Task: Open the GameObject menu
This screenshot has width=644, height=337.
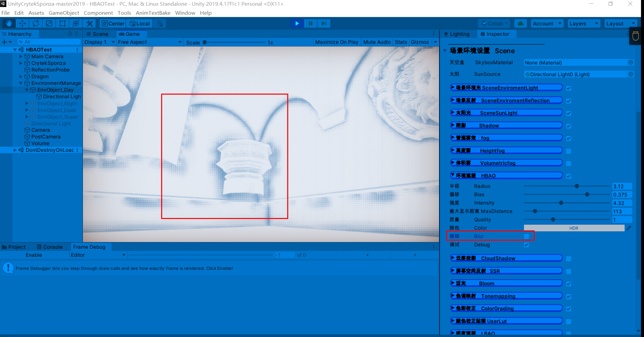Action: click(64, 13)
